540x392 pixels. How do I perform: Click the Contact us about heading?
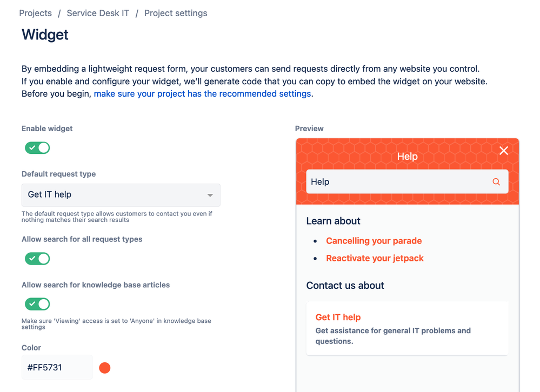coord(345,286)
